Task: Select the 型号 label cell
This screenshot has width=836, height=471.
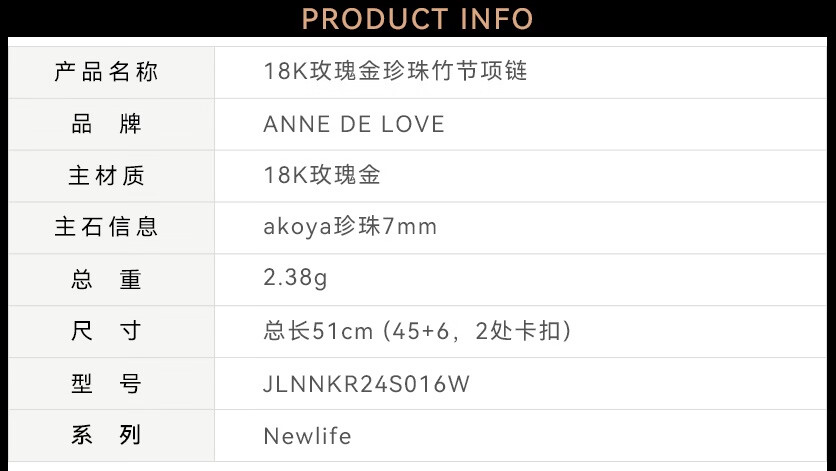Action: tap(107, 383)
